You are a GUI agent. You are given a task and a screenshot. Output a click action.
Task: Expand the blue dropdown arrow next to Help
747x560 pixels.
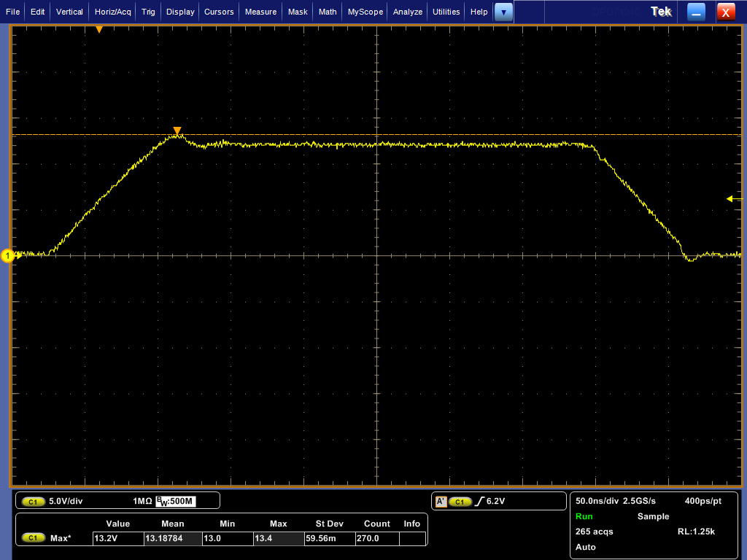pos(503,12)
